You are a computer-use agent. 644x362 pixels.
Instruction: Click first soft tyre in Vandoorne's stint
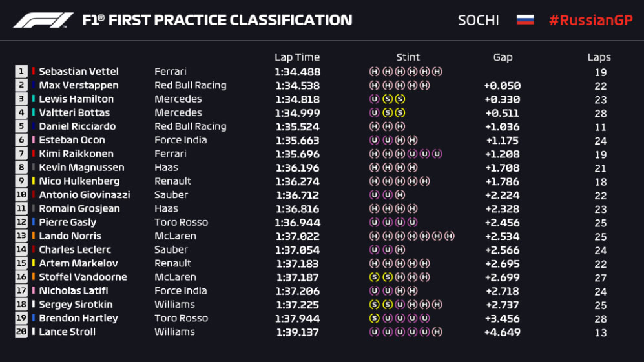(374, 277)
